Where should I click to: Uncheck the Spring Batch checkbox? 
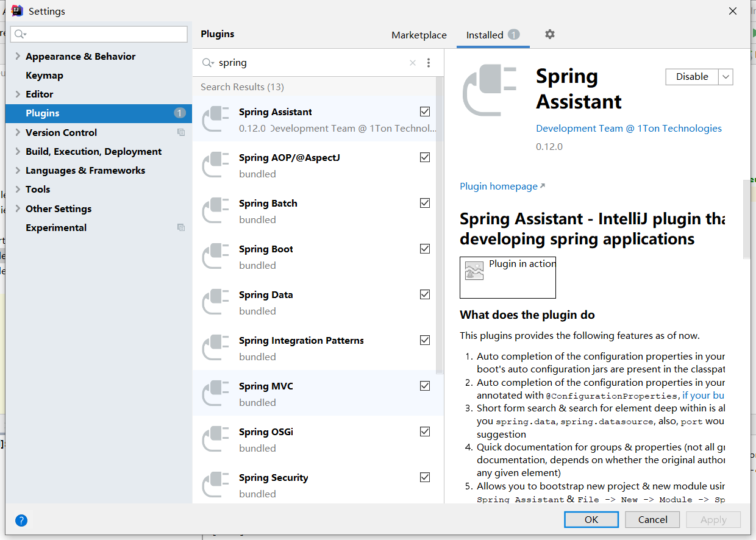coord(425,203)
